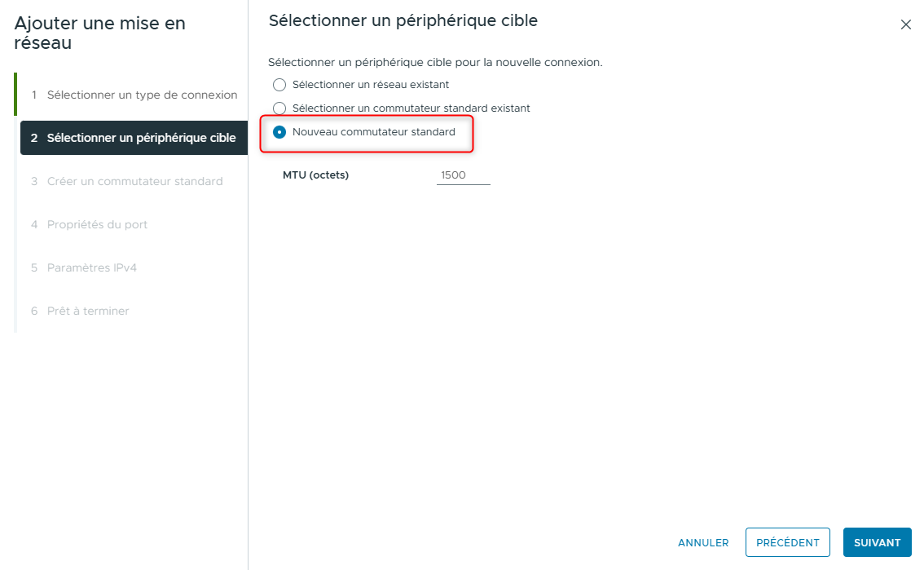
Task: Click the MTU (octets) value field
Action: pos(463,175)
